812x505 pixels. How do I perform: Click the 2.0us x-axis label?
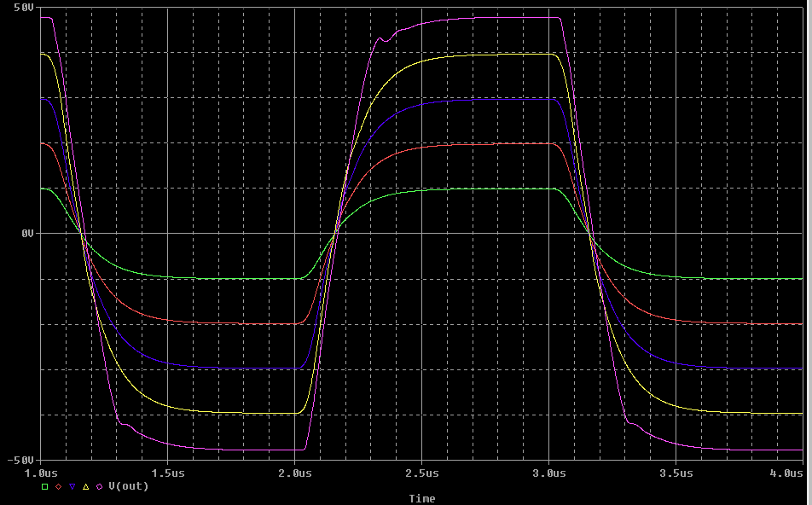point(294,472)
